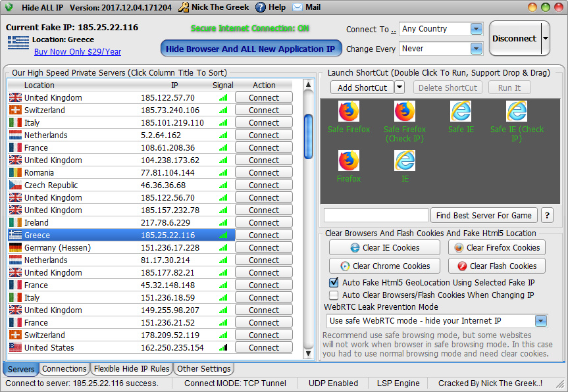Select the Safe IE shortcut icon
Image resolution: width=568 pixels, height=392 pixels.
click(461, 111)
